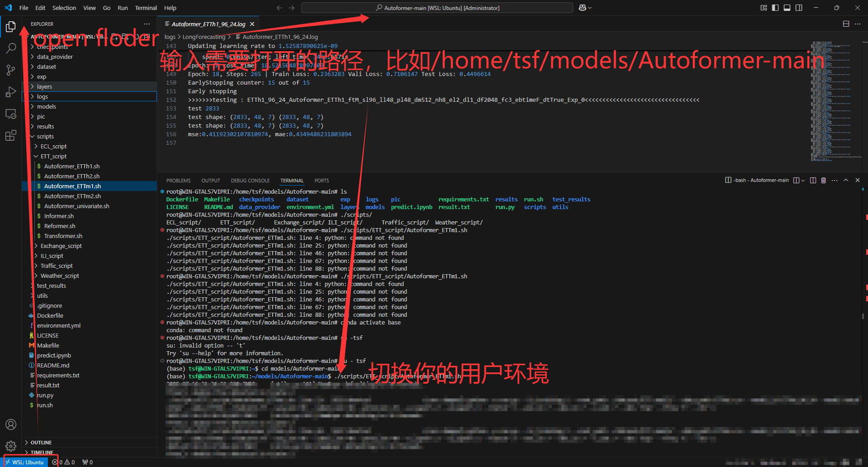Click the -bash Autoformer-main terminal label

[x=757, y=180]
